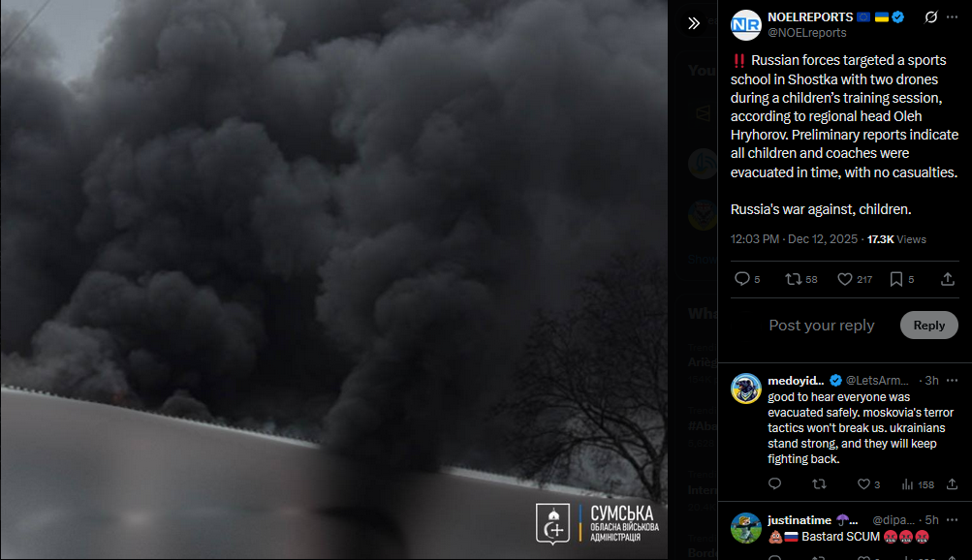Open the post timestamp 12:03 PM Dec 12, 2025

tap(794, 239)
